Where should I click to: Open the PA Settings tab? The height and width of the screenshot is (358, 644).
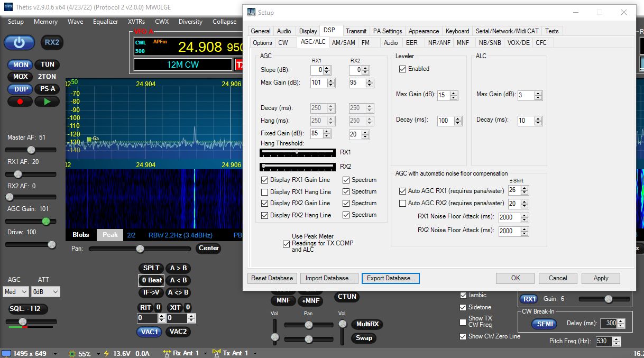pos(388,31)
